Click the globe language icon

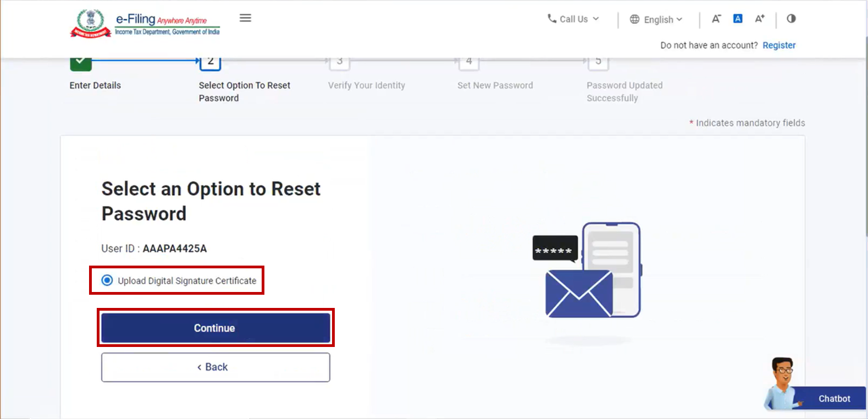coord(634,19)
